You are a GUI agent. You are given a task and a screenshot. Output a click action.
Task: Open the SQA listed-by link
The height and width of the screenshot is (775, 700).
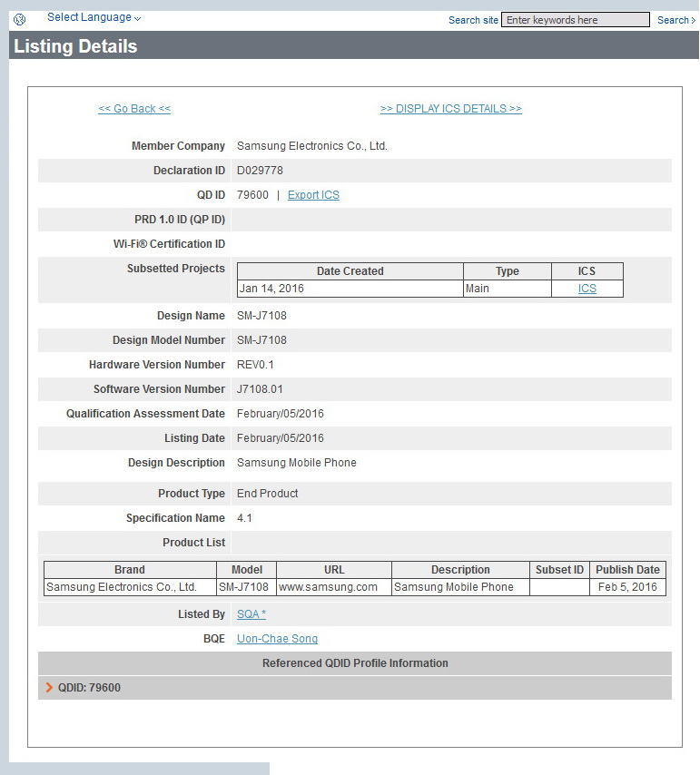click(251, 614)
